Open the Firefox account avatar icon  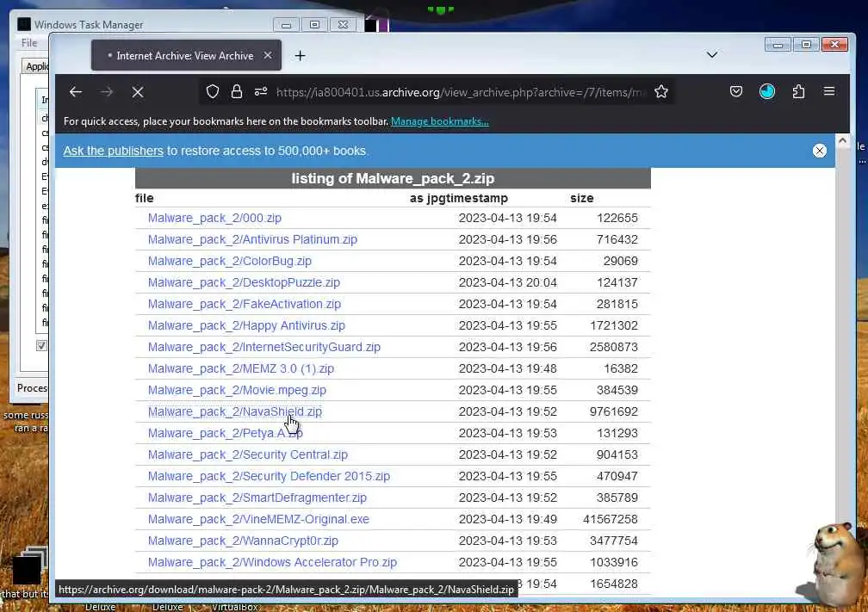767,91
